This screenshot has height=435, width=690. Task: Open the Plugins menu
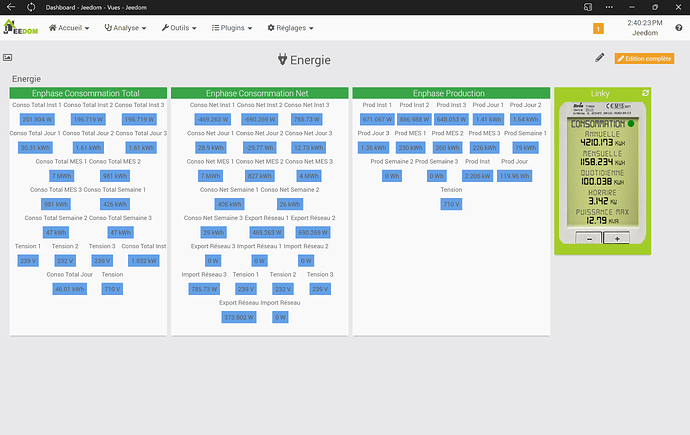[x=234, y=28]
